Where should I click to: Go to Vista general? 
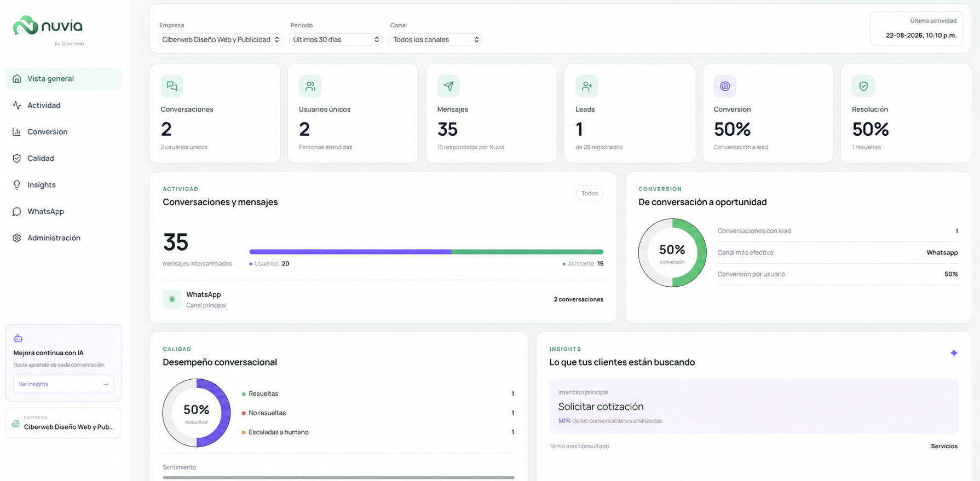(64, 79)
